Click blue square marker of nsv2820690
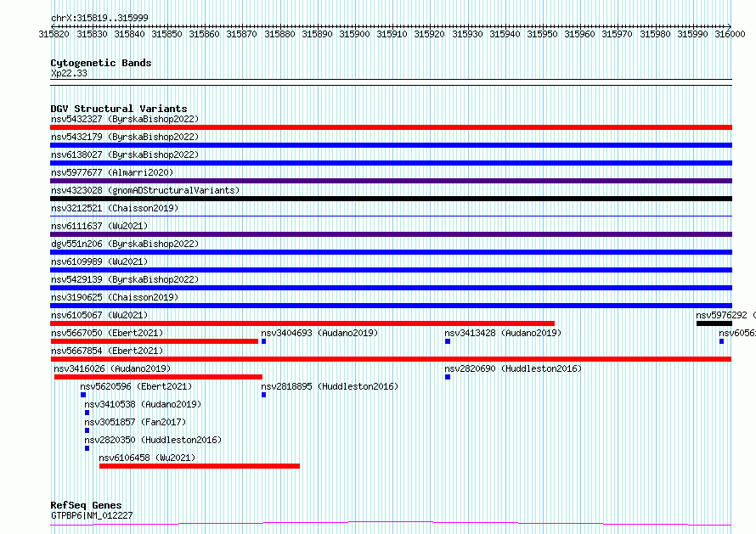The image size is (756, 534). coord(448,377)
